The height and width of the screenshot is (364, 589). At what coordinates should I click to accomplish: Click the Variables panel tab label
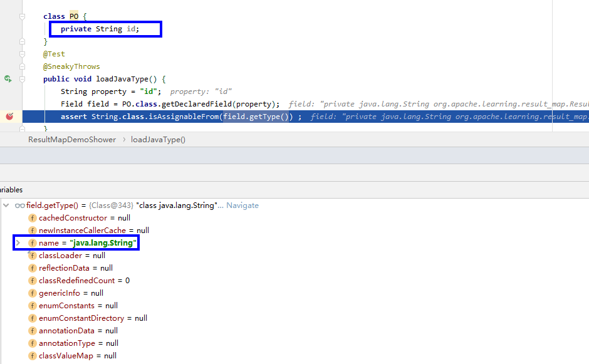(x=11, y=190)
